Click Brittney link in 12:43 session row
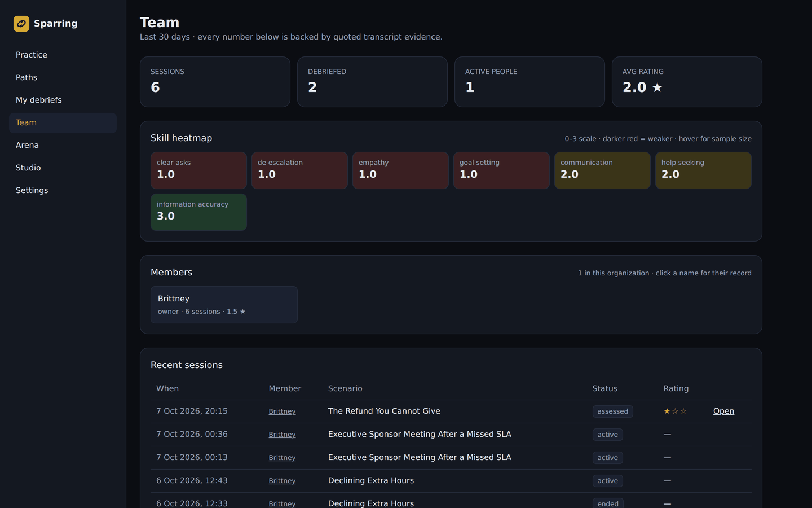812x508 pixels. click(x=282, y=481)
